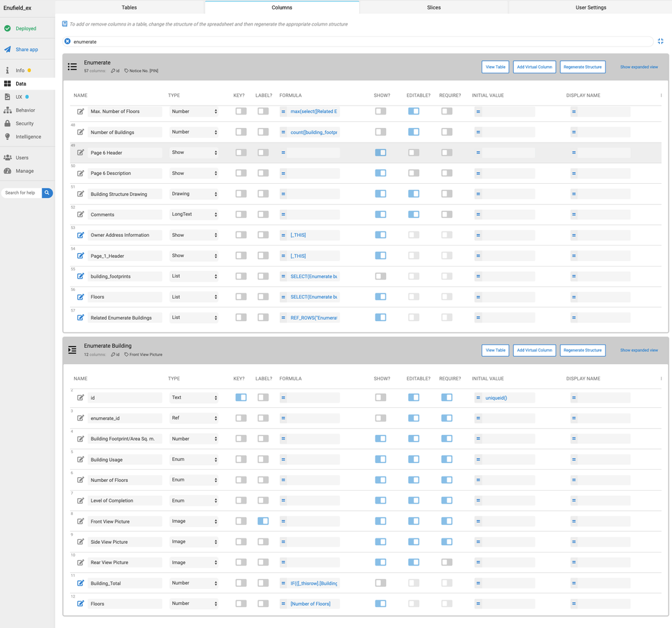Open editor for Page 6 Header column
This screenshot has width=672, height=628.
pos(80,153)
